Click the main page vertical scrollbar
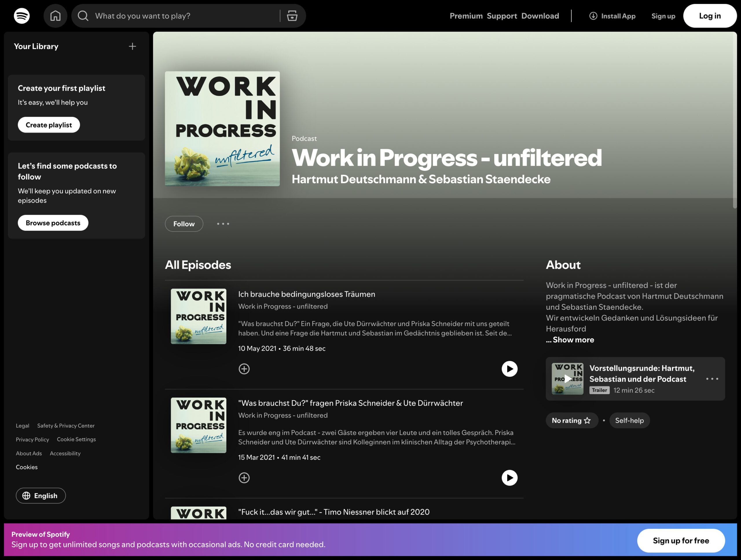The image size is (741, 560). pyautogui.click(x=735, y=121)
